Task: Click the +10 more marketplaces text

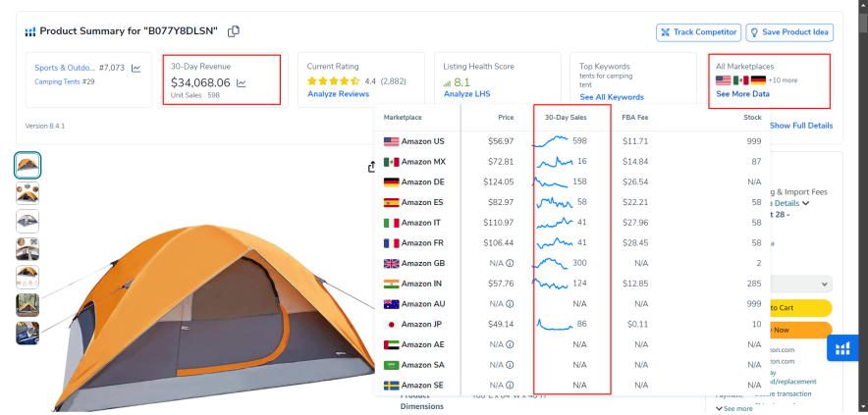Action: tap(783, 80)
